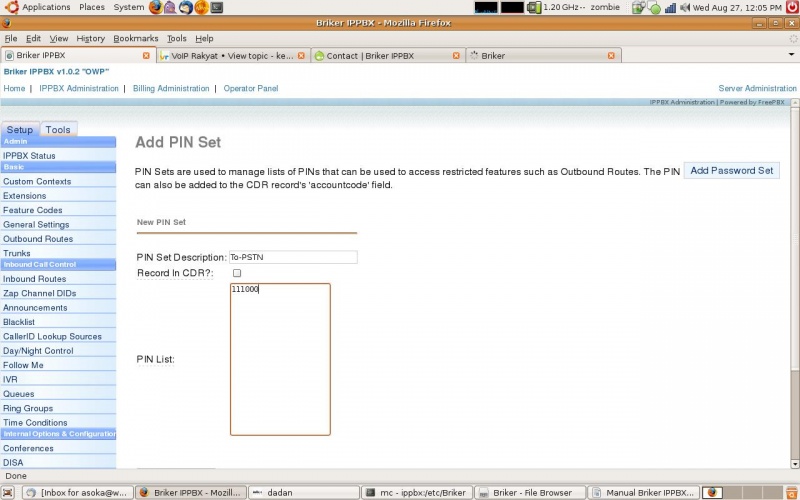The width and height of the screenshot is (800, 500).
Task: Switch to the Tools tab in the sidebar
Action: (58, 130)
